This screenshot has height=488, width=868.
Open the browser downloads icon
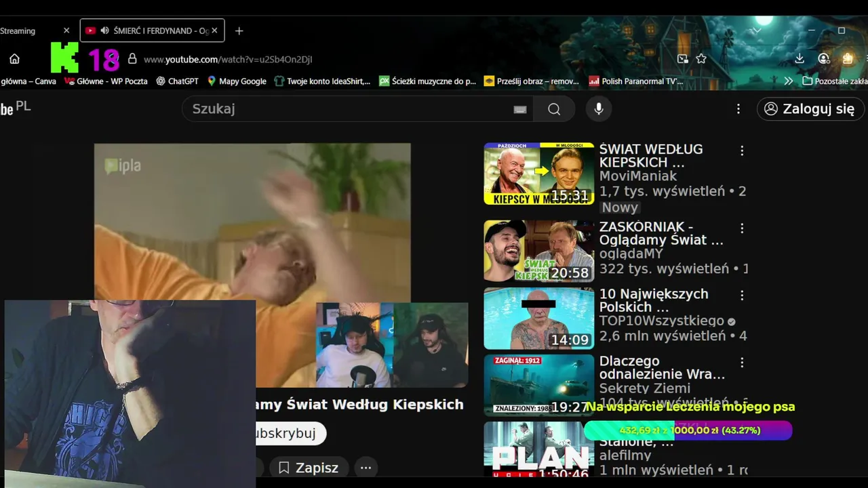click(800, 59)
